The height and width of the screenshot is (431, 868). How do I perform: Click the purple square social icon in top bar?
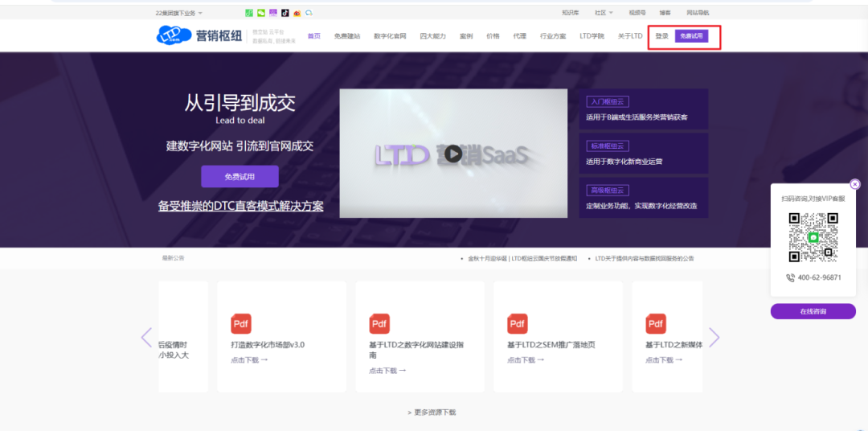click(x=273, y=12)
